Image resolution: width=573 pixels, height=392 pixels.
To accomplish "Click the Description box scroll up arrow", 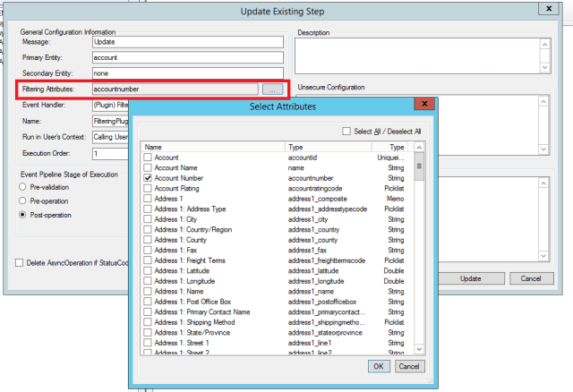I will point(544,45).
